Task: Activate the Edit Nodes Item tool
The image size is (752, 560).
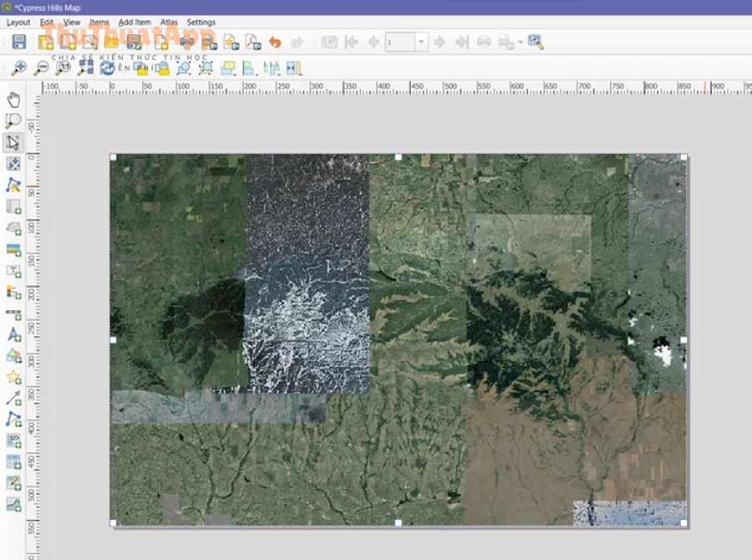Action: pyautogui.click(x=13, y=185)
